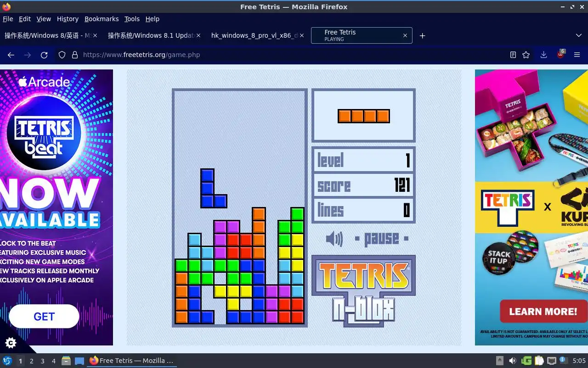Viewport: 588px width, 368px height.
Task: Open the system start menu icon
Action: click(7, 361)
